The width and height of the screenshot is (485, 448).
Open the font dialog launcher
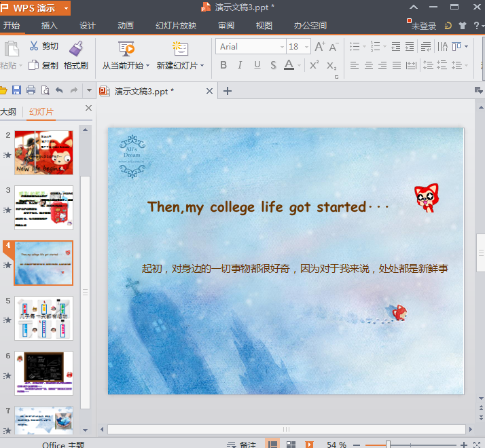[x=336, y=77]
